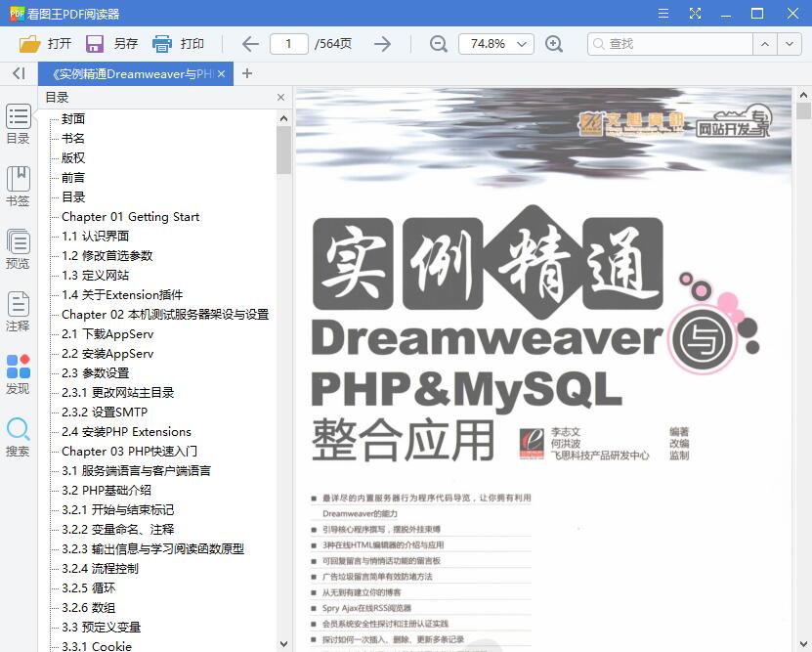Screen dimensions: 812x652
Task: Go to 1.2 修改首选参数
Action: [107, 256]
